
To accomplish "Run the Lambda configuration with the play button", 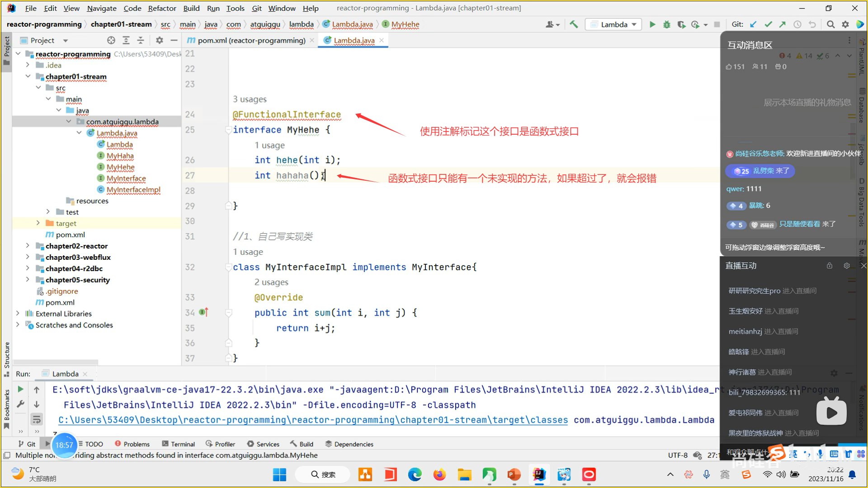I will click(x=652, y=24).
